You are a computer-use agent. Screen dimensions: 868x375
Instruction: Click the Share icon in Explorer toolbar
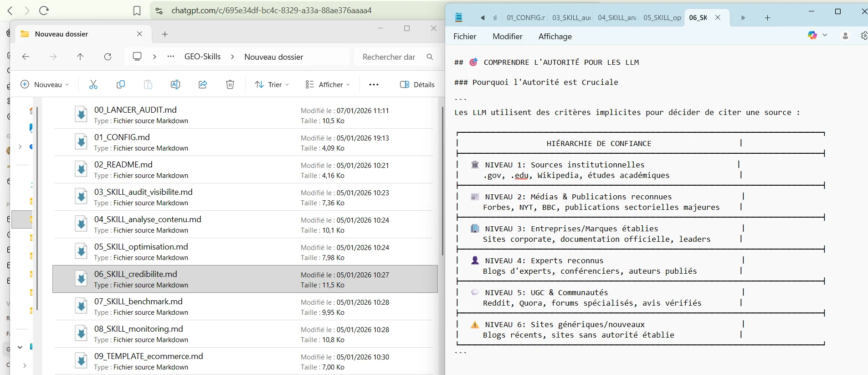click(x=203, y=84)
